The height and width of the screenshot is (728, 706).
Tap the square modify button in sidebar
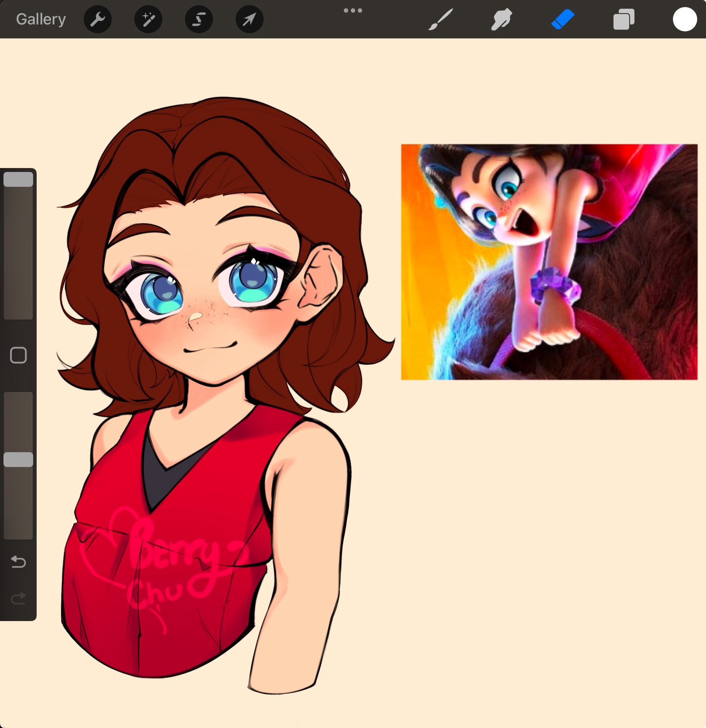click(18, 355)
